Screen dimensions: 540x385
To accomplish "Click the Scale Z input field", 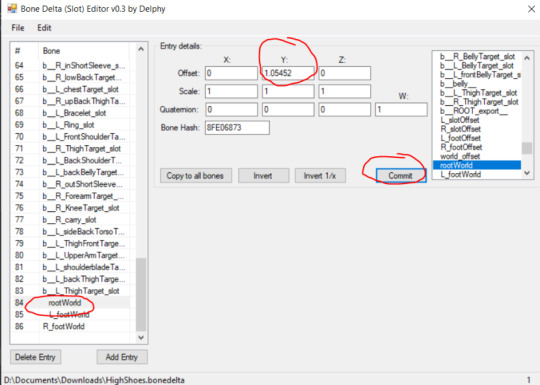I will [345, 92].
